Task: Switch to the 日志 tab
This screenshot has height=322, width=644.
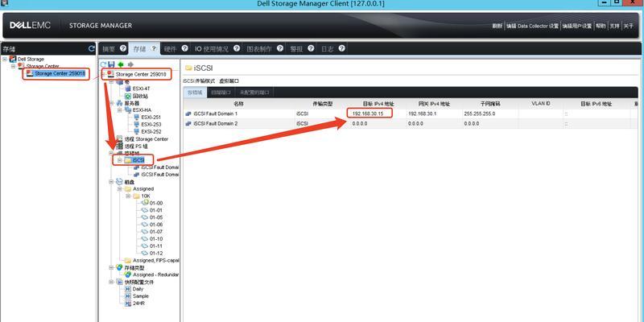Action: (x=328, y=49)
